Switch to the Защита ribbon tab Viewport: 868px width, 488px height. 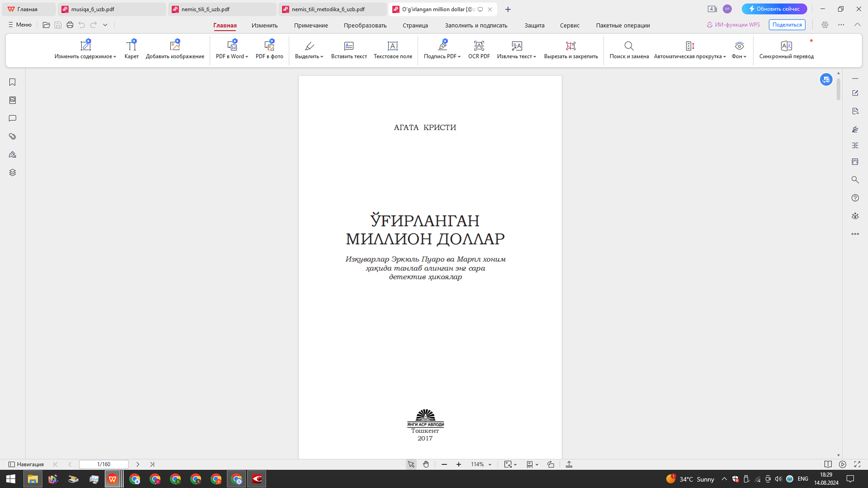coord(534,25)
